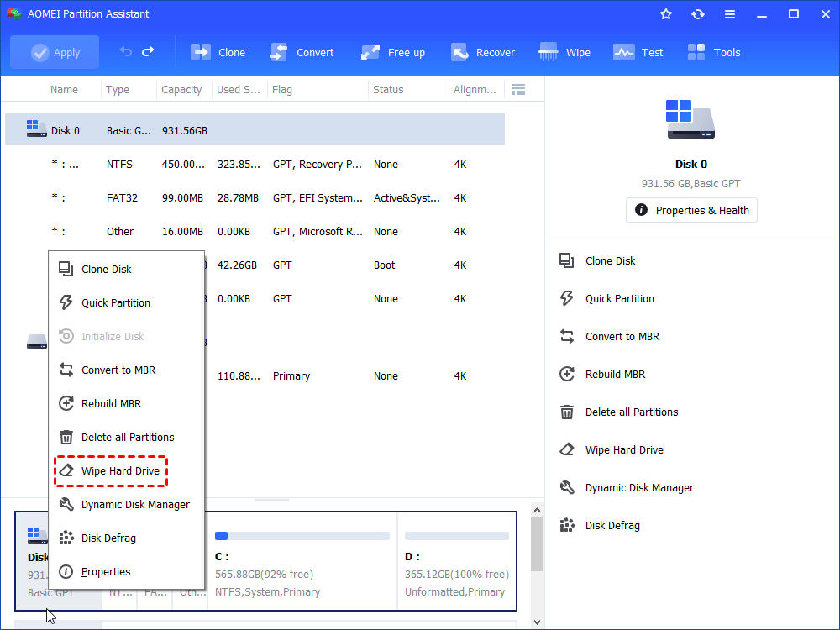840x630 pixels.
Task: Click the redo arrow icon
Action: pos(148,52)
